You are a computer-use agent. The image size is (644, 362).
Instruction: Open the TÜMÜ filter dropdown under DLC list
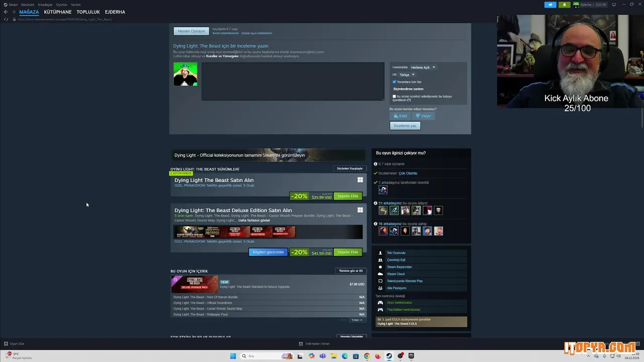357,320
